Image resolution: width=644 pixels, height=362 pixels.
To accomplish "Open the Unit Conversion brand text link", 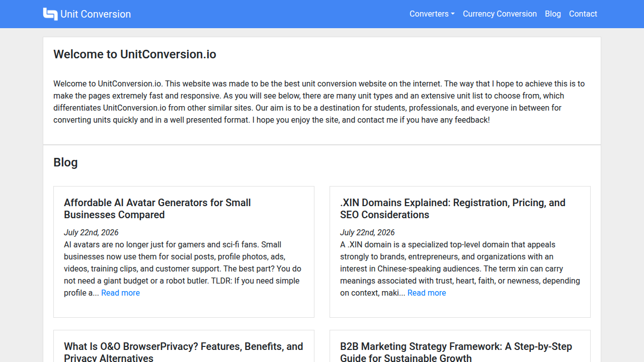I will (x=96, y=14).
